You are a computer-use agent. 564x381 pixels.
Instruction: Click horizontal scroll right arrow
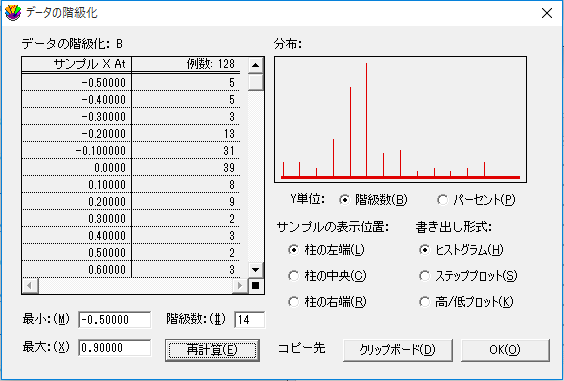(x=240, y=286)
